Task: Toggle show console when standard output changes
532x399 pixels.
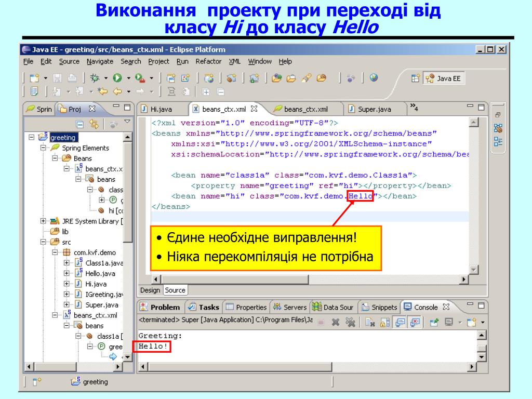Action: click(x=401, y=322)
